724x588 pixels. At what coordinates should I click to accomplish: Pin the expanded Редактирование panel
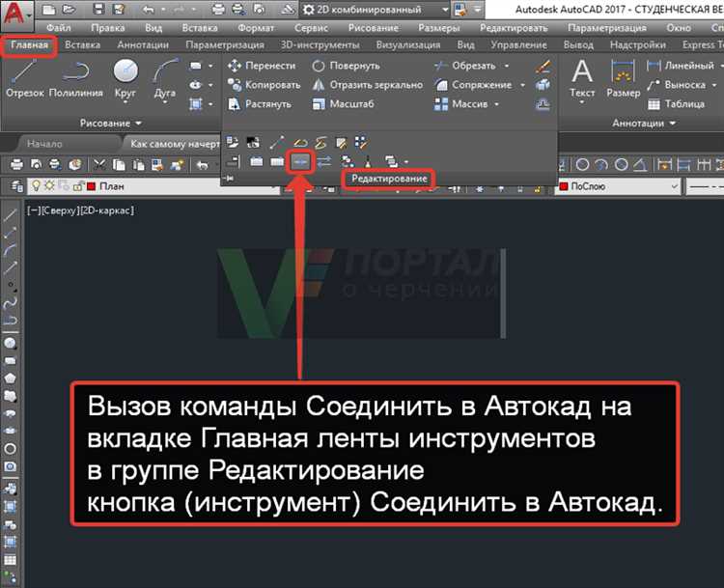229,179
